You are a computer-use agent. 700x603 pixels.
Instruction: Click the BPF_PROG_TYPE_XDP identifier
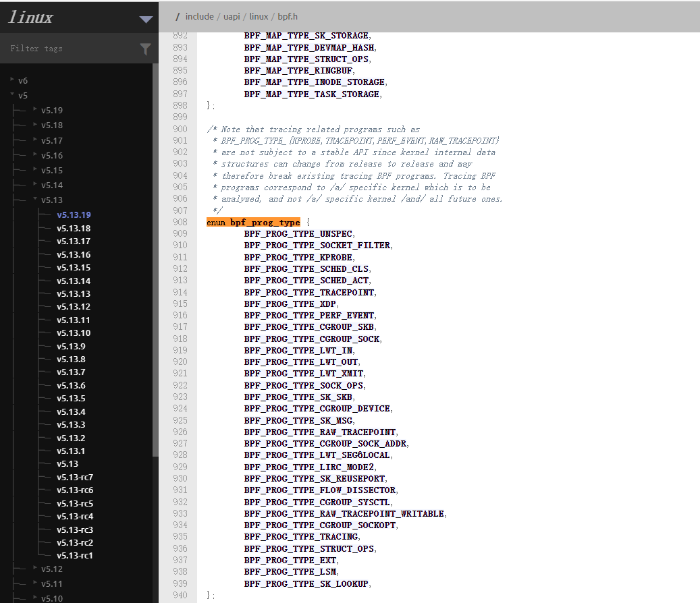pos(290,304)
